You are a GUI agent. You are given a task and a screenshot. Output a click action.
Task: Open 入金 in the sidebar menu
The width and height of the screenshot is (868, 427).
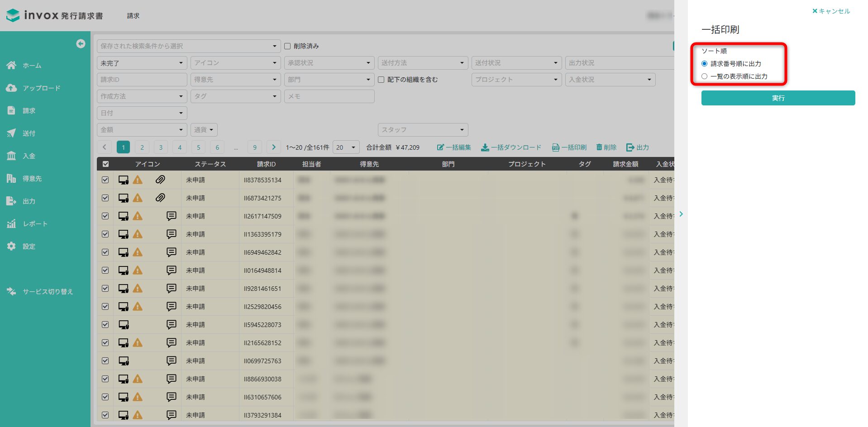[x=29, y=156]
